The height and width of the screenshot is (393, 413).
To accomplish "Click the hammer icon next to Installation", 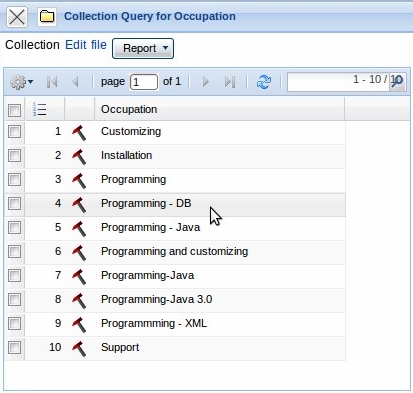I will coord(79,157).
